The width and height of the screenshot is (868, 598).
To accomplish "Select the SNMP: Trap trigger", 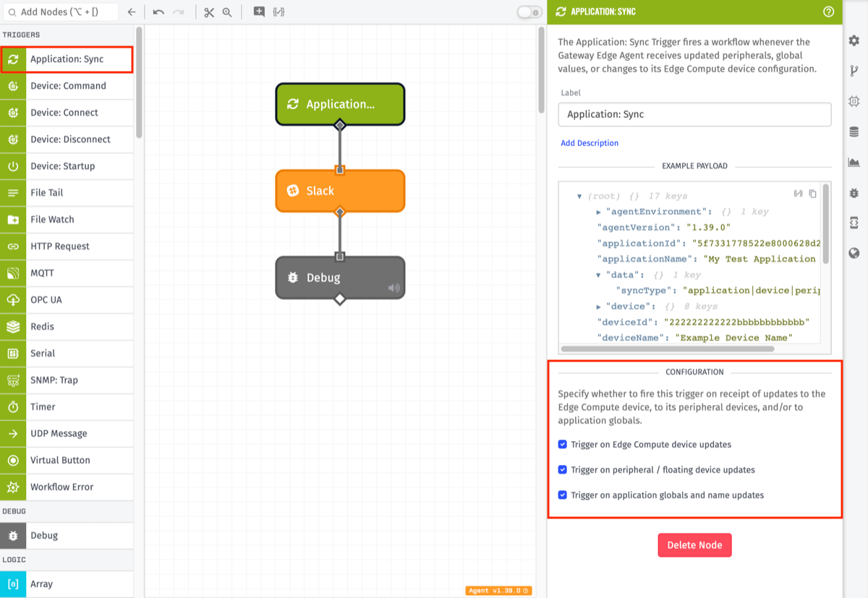I will point(67,380).
